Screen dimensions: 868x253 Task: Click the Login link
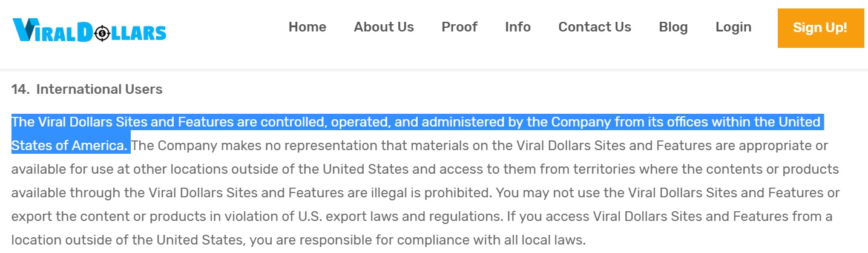point(734,27)
